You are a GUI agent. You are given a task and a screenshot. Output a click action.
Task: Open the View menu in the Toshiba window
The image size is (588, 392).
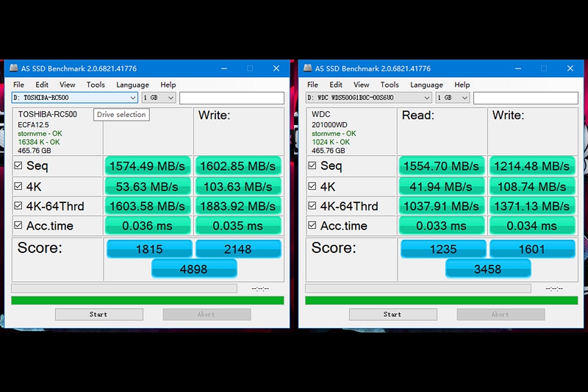(67, 85)
